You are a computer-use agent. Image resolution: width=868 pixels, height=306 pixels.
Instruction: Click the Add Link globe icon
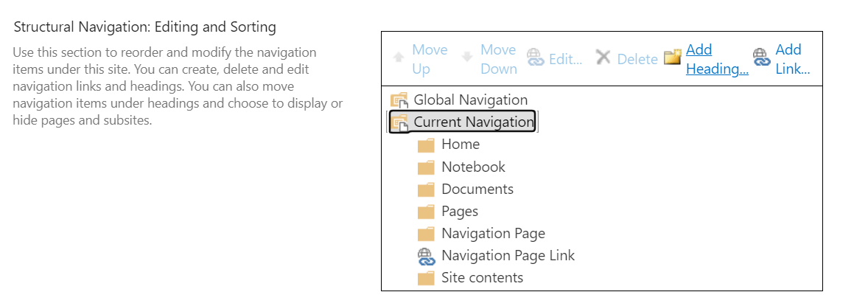(x=762, y=58)
